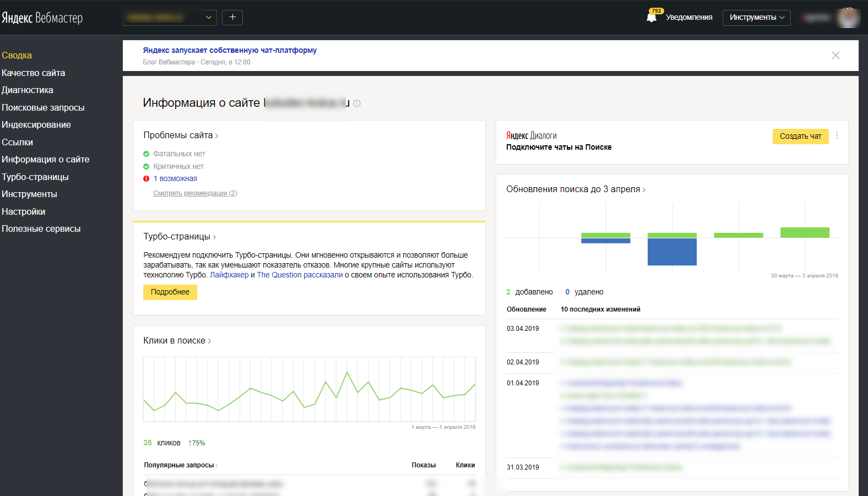Image resolution: width=868 pixels, height=496 pixels.
Task: Open Обновления поиска до 3 апреля header
Action: 576,189
